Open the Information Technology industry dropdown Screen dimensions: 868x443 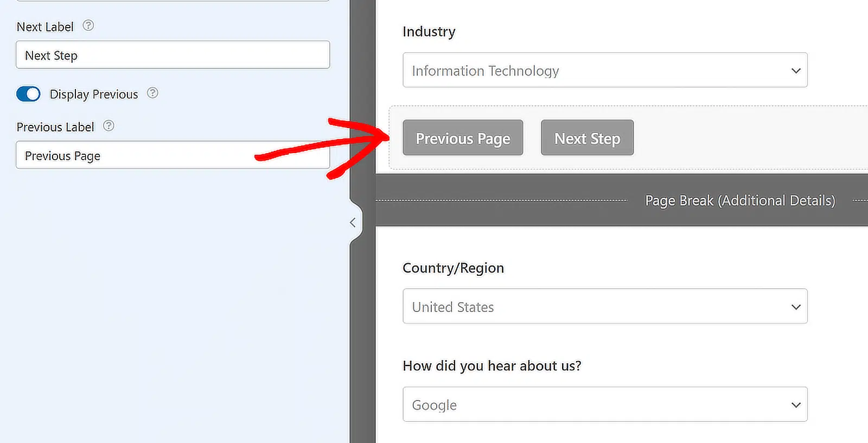[x=597, y=71]
